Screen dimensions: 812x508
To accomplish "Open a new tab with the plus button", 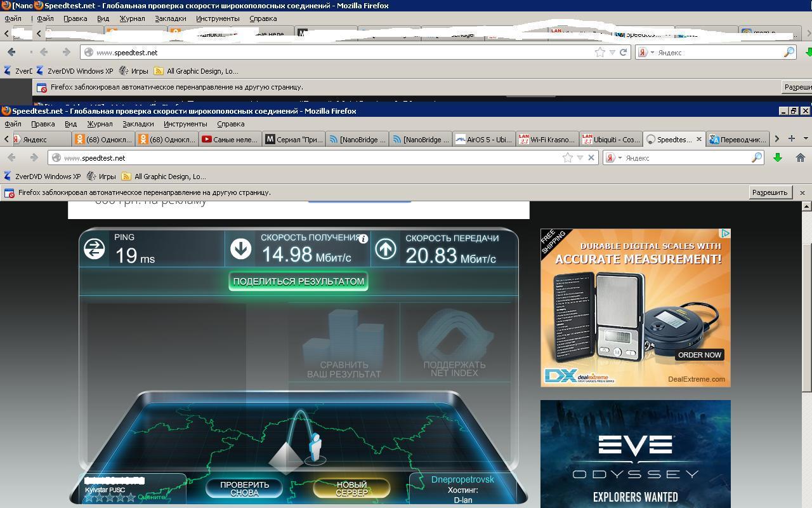I will (792, 138).
